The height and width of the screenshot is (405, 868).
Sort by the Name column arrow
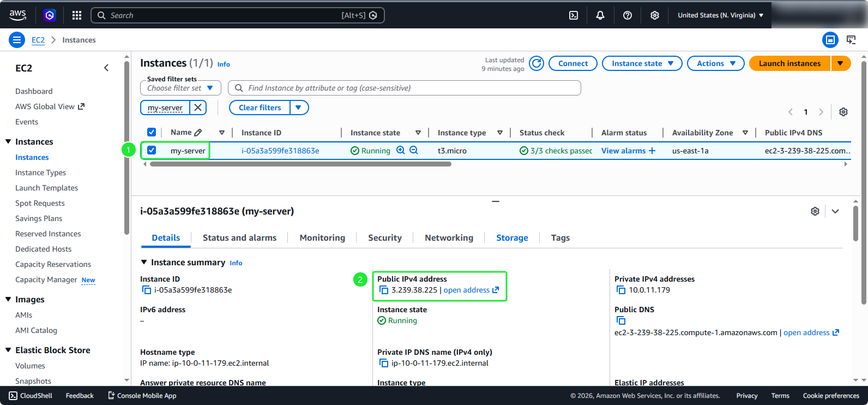click(222, 133)
